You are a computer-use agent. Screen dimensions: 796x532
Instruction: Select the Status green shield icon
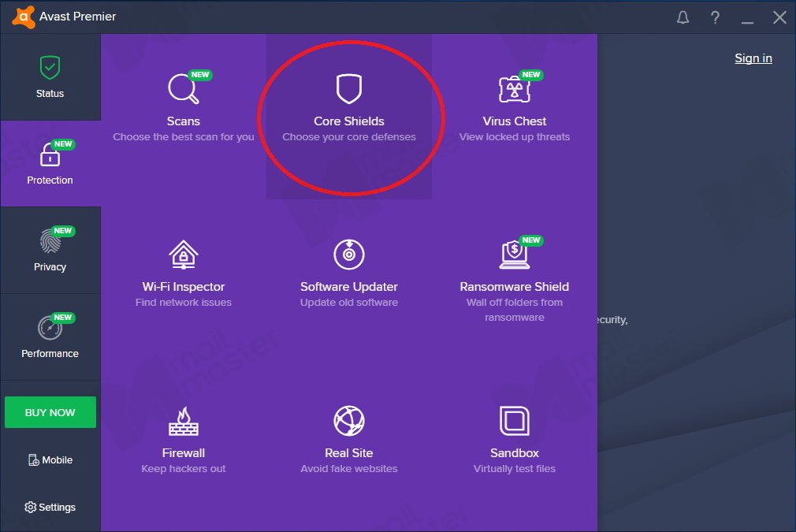50,68
